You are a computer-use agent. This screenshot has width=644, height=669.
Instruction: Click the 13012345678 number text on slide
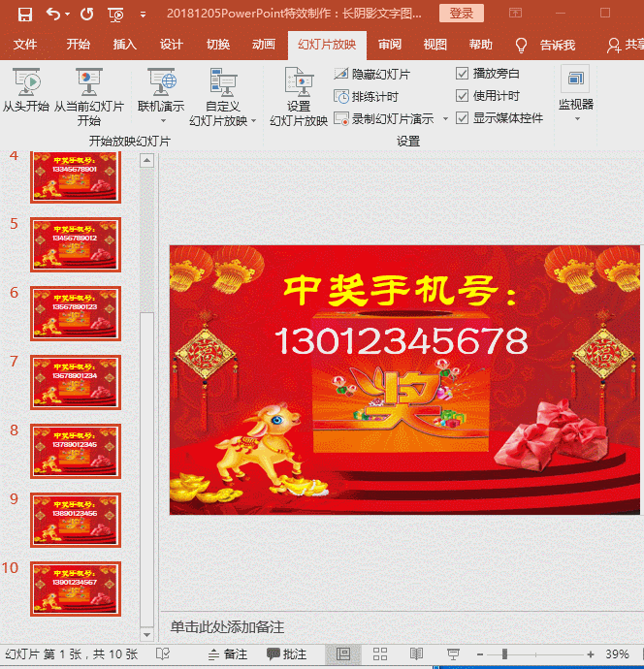click(x=402, y=340)
